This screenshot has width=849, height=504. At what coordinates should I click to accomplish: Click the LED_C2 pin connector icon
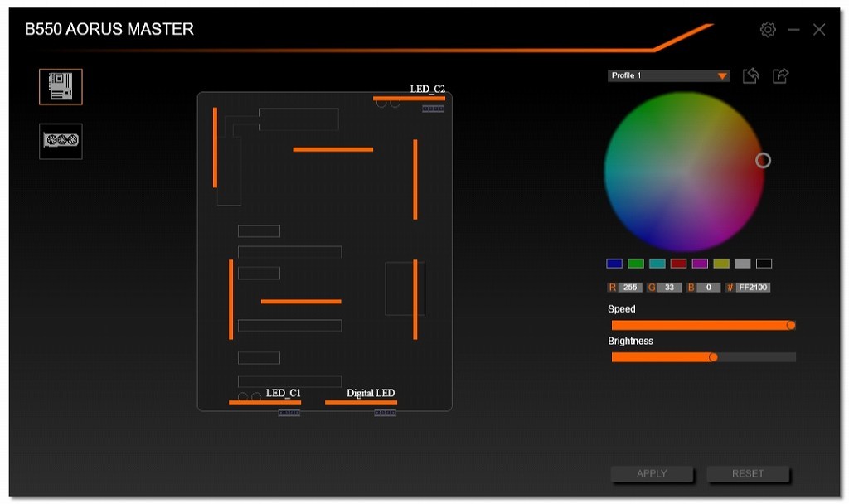point(433,109)
